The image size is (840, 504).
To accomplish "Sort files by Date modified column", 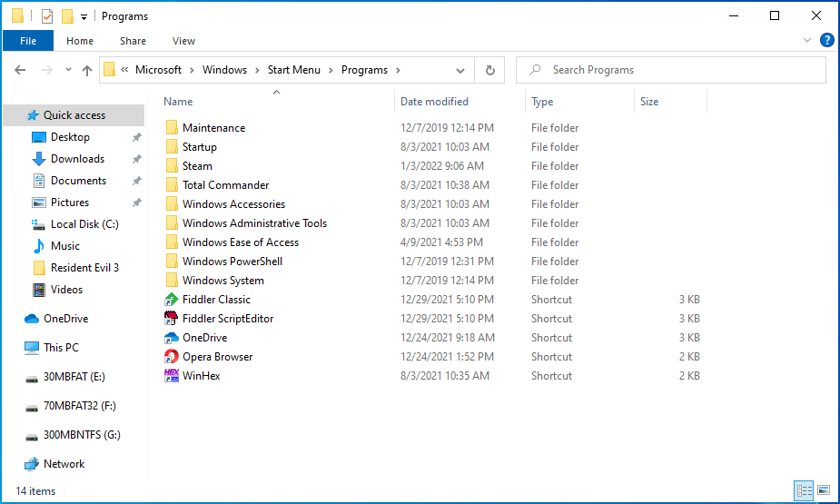I will pos(435,102).
